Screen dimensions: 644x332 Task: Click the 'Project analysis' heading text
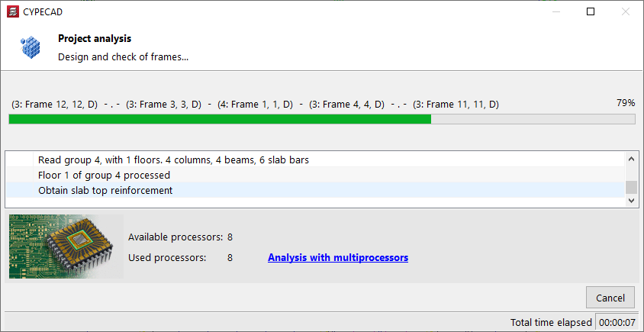(95, 39)
